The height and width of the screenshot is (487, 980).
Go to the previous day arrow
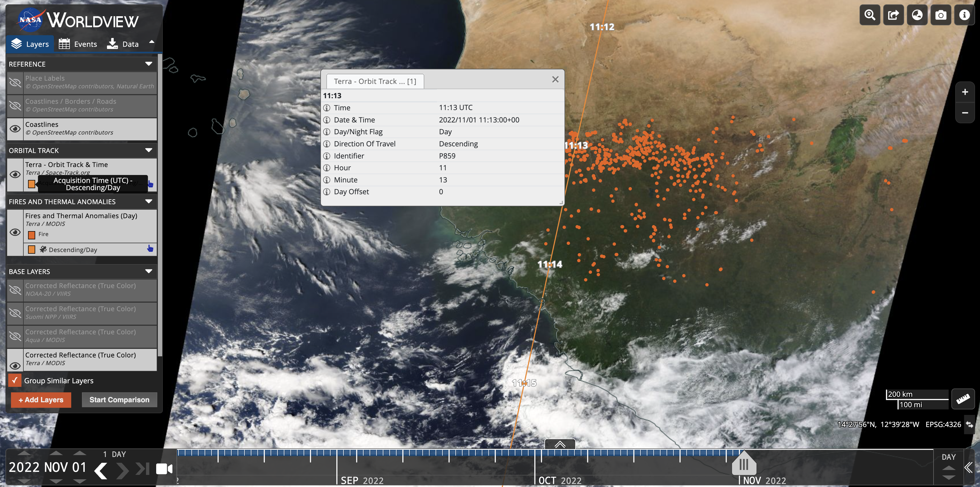point(101,470)
